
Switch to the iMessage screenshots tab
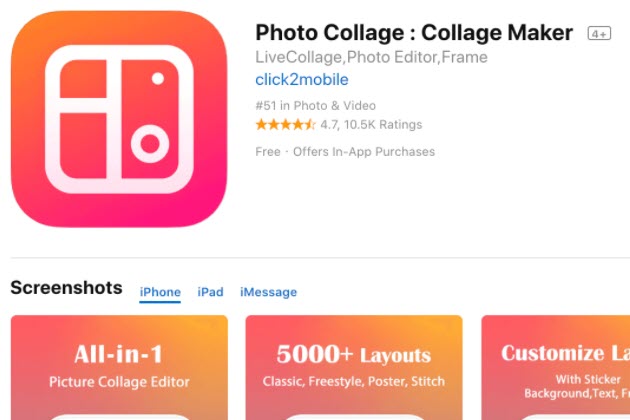tap(268, 292)
